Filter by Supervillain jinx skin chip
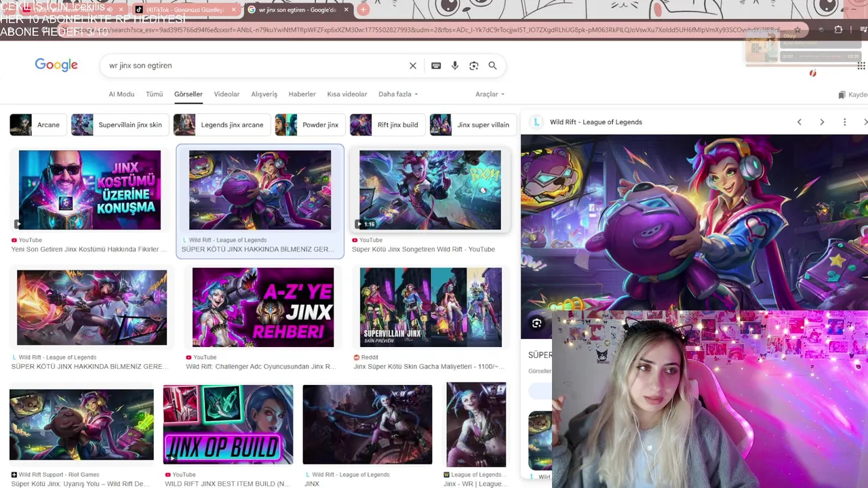Screen dimensions: 868x488 [119, 125]
